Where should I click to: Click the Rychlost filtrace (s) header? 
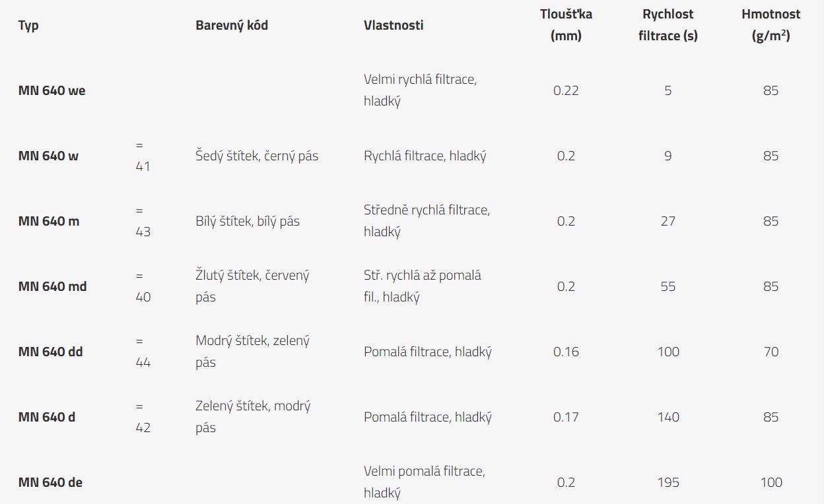click(668, 25)
